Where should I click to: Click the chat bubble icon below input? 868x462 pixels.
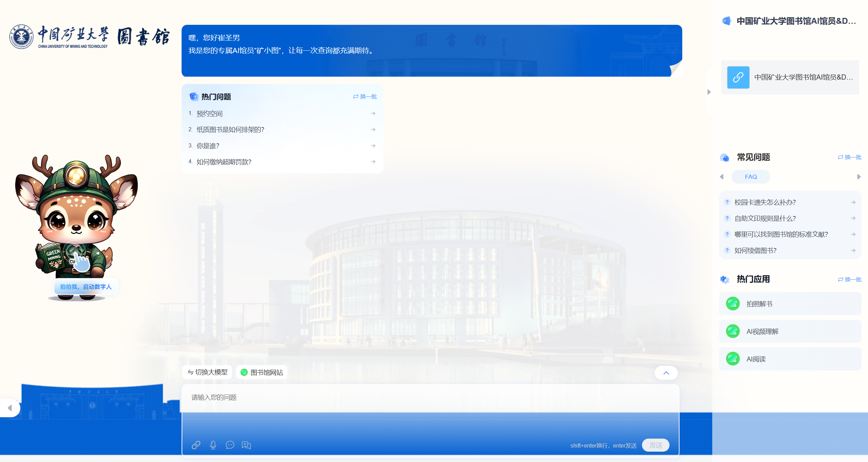tap(230, 445)
